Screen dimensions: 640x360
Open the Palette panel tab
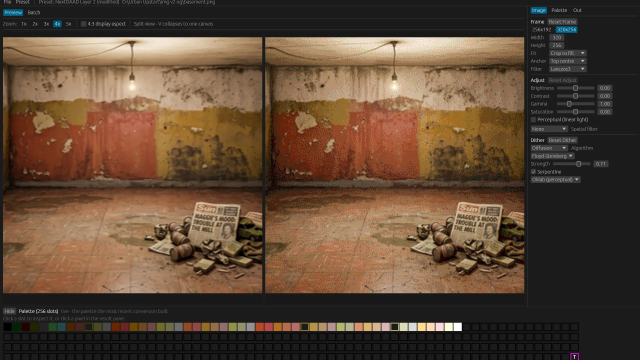click(x=559, y=10)
